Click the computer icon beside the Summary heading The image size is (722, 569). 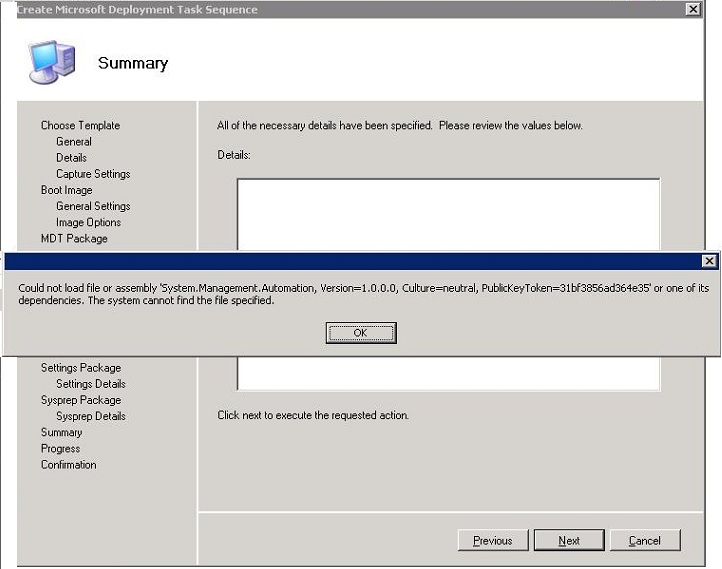click(x=51, y=64)
